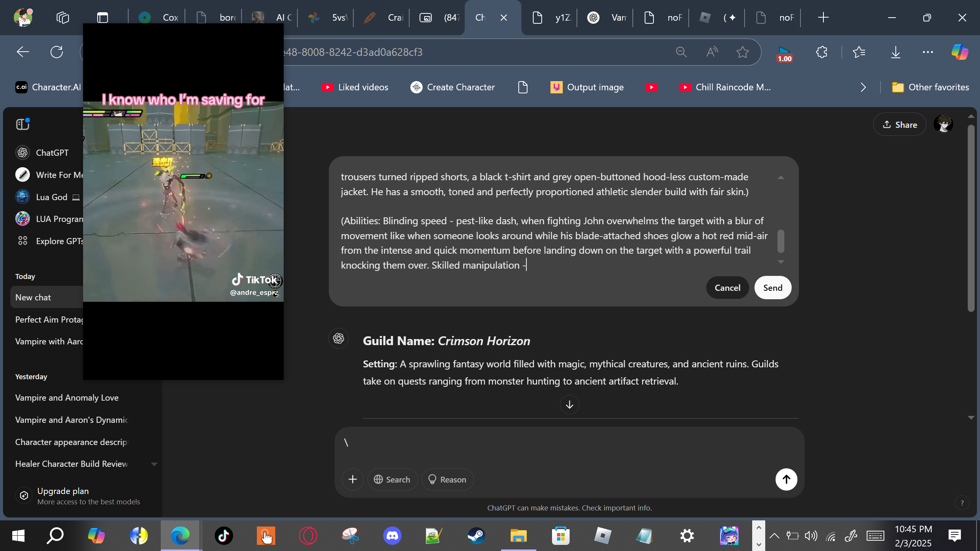The image size is (980, 551).
Task: Send the prompt with up-arrow button
Action: pos(786,479)
